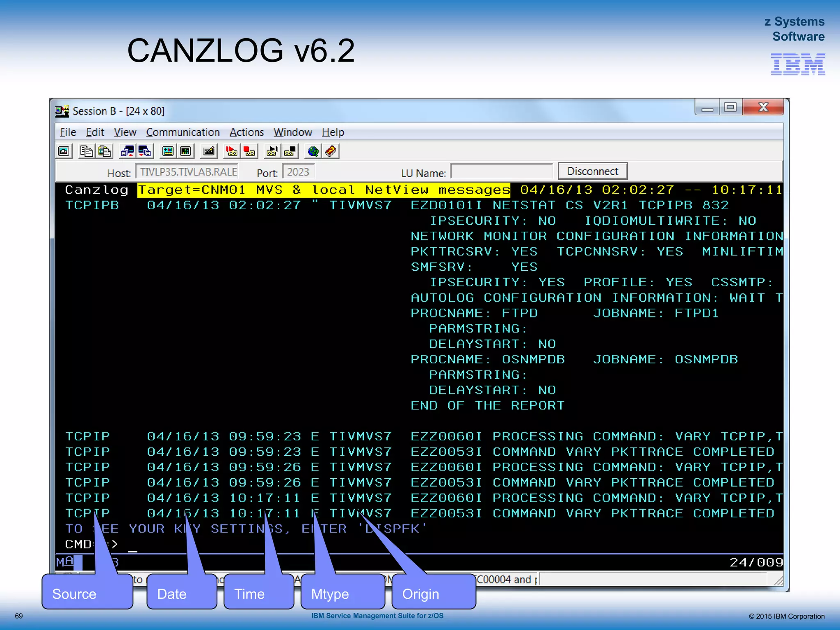The image size is (840, 630).
Task: Click the Paste toolbar icon
Action: tap(105, 151)
